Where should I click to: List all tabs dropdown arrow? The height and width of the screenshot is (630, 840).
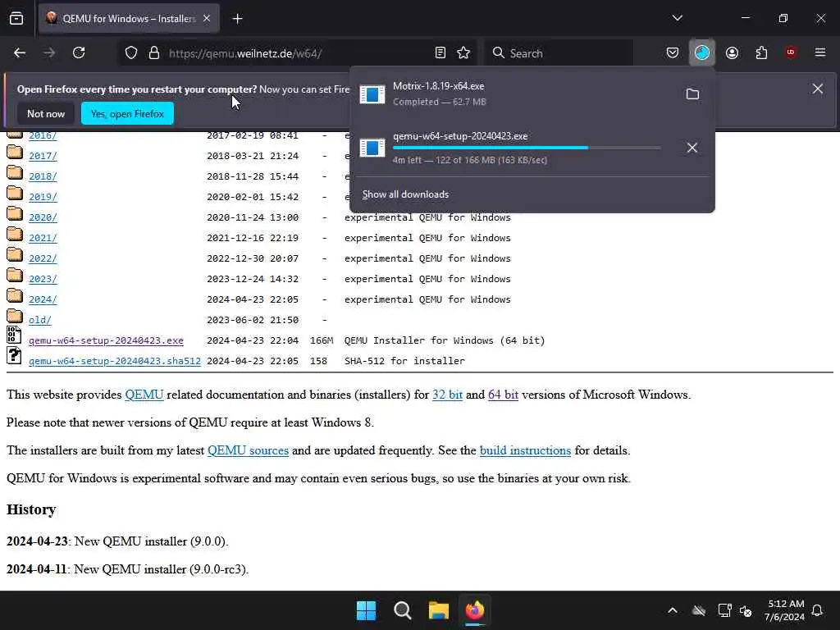point(678,18)
